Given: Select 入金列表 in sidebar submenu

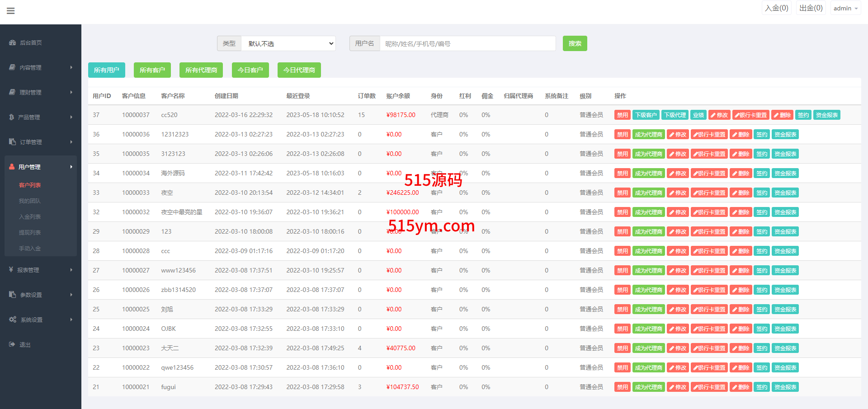Looking at the screenshot, I should coord(30,217).
